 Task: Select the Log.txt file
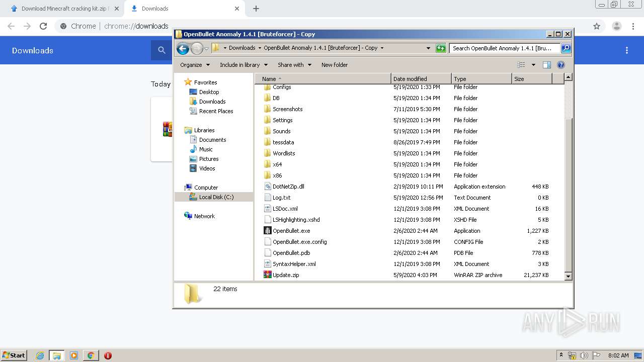tap(281, 198)
